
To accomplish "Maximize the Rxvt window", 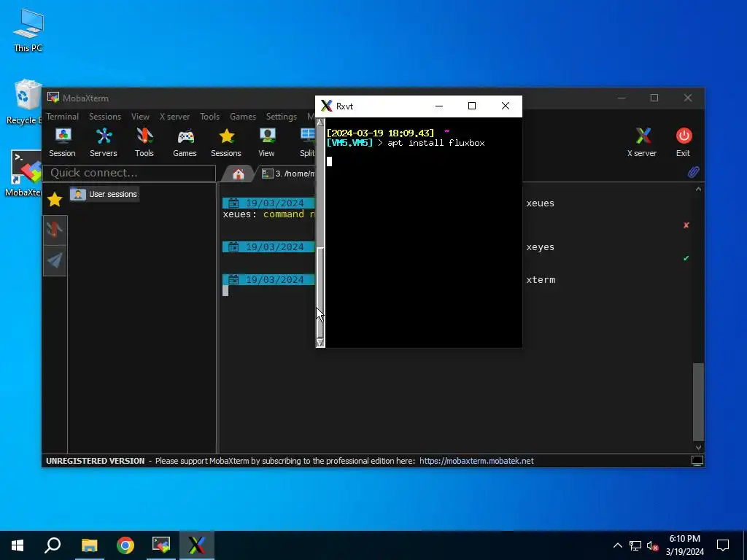I will pyautogui.click(x=472, y=106).
